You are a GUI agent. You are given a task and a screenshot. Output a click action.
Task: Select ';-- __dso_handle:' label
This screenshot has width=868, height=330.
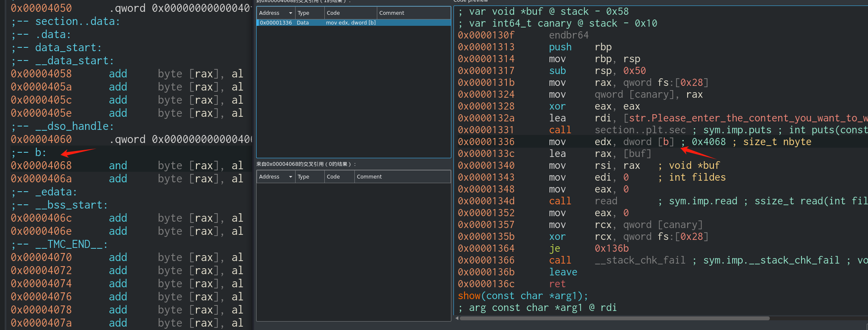pyautogui.click(x=63, y=126)
